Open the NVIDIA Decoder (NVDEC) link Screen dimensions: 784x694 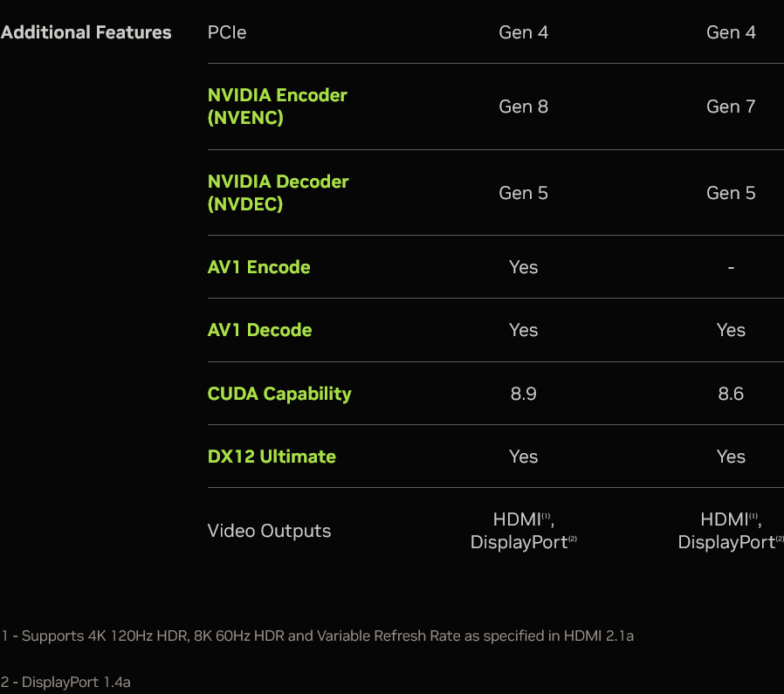tap(278, 193)
